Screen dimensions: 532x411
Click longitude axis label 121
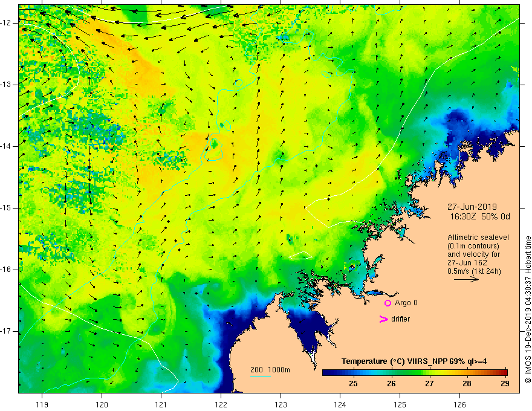click(161, 404)
